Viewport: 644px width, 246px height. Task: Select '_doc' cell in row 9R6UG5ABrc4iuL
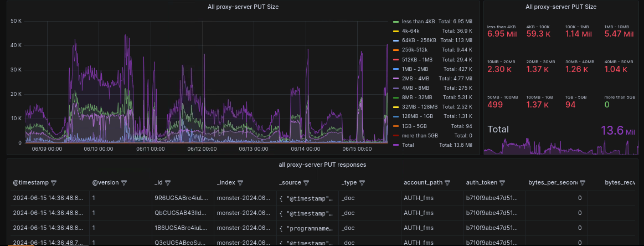pos(369,198)
